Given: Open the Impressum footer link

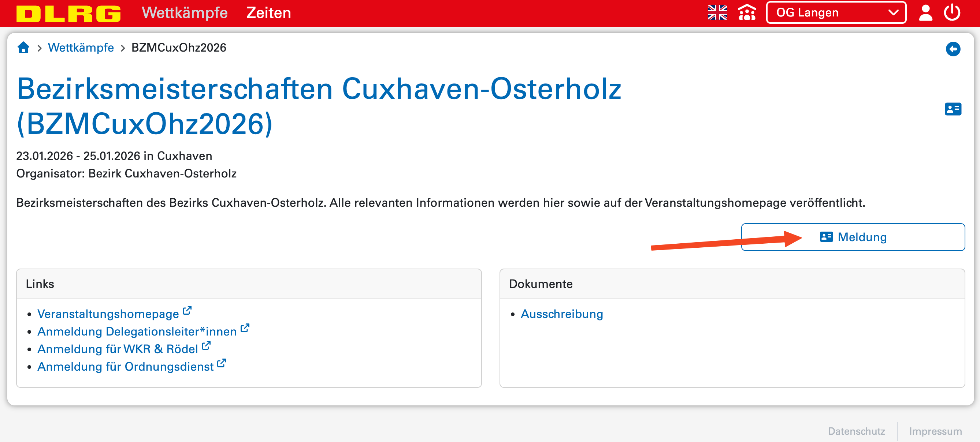Looking at the screenshot, I should click(x=935, y=431).
